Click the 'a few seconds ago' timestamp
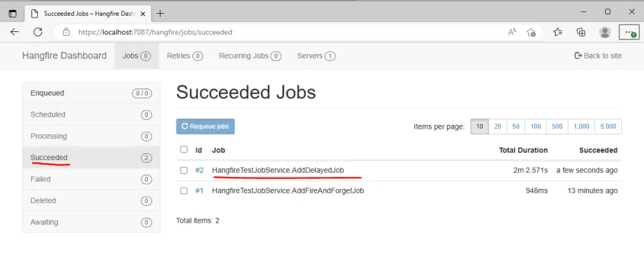 [587, 170]
